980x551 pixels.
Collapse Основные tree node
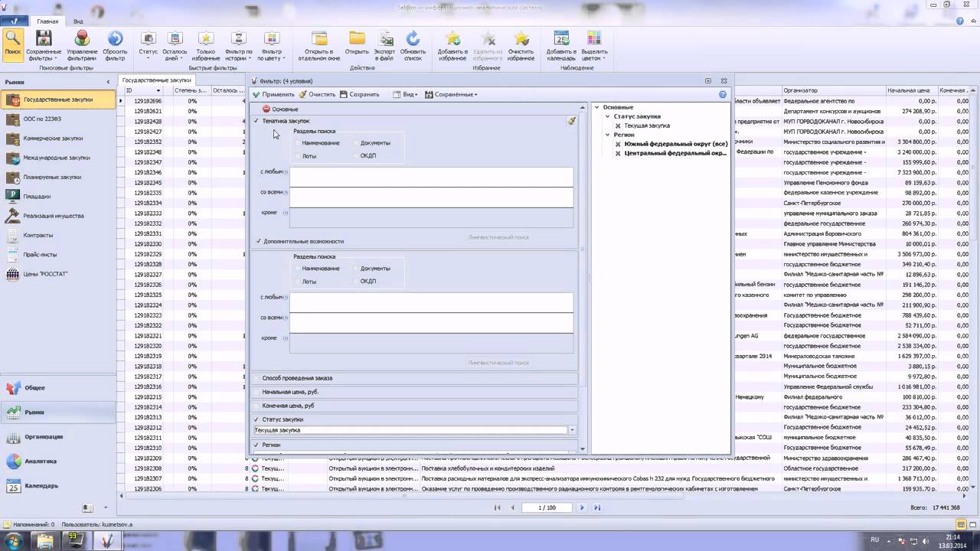(x=596, y=107)
